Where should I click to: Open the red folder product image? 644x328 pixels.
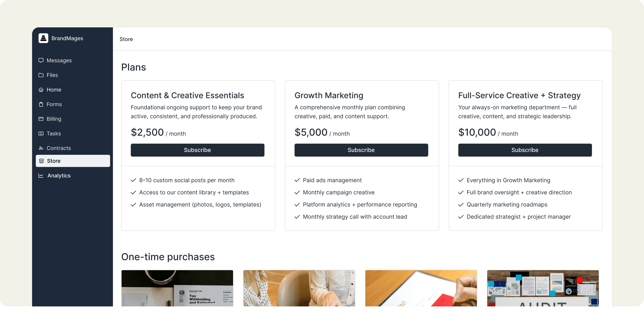click(x=421, y=288)
